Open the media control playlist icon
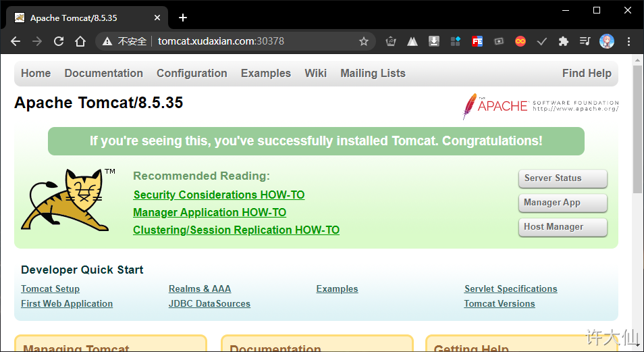 (585, 41)
